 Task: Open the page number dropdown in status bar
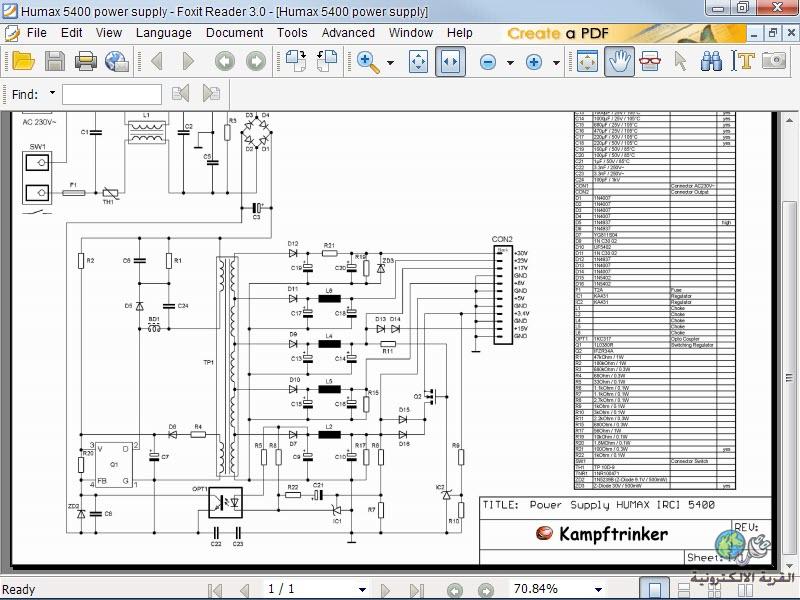coord(362,589)
